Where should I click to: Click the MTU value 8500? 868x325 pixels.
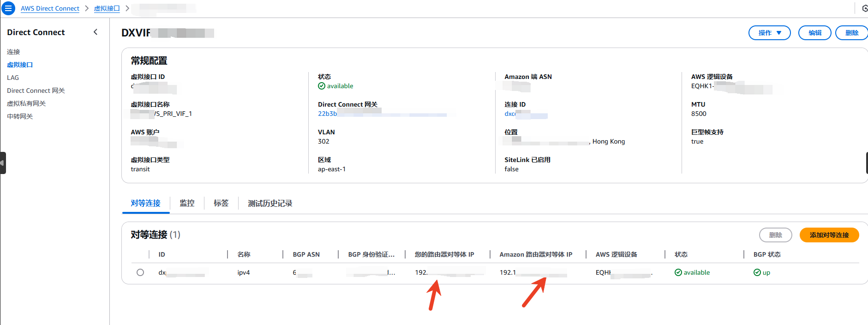click(x=699, y=114)
